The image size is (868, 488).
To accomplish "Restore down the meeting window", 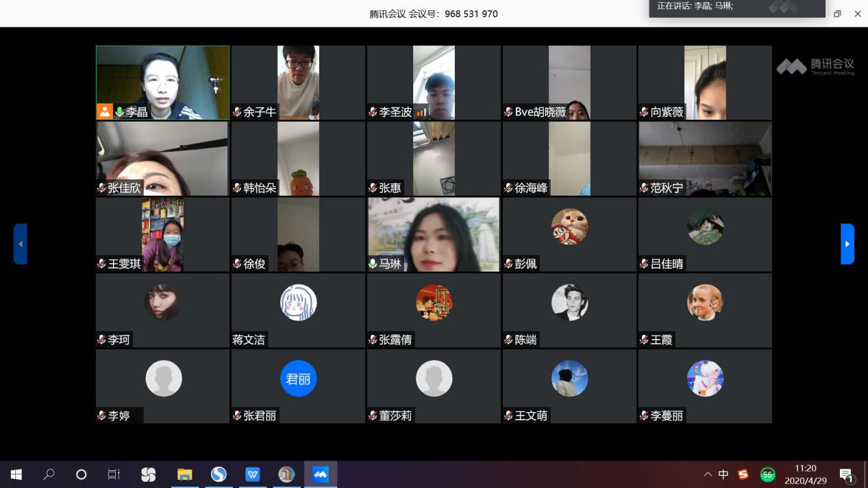I will tap(837, 14).
